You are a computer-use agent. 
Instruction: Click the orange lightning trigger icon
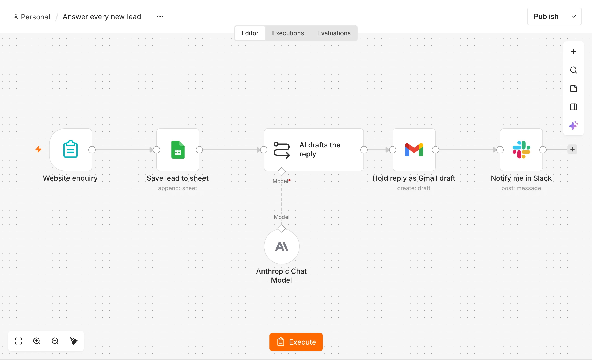point(38,149)
